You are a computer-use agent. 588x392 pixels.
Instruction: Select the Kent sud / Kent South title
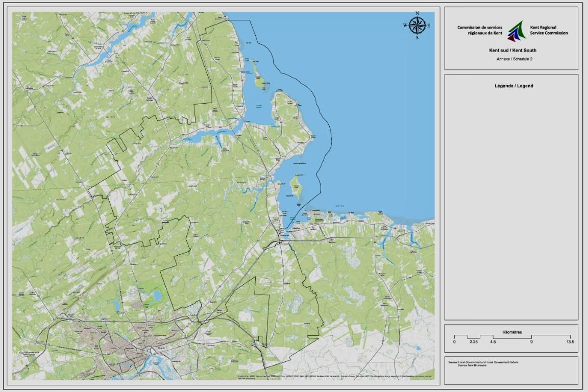click(x=513, y=50)
